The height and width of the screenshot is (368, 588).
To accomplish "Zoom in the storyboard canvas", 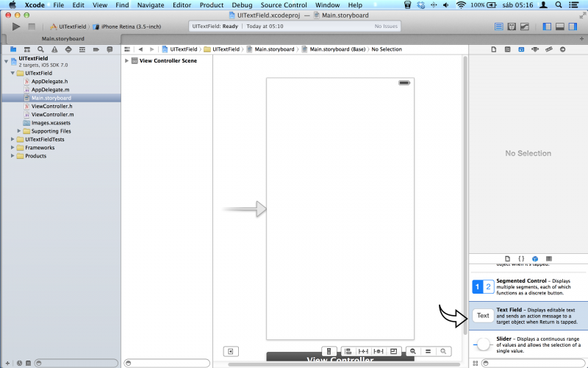I will (x=443, y=352).
